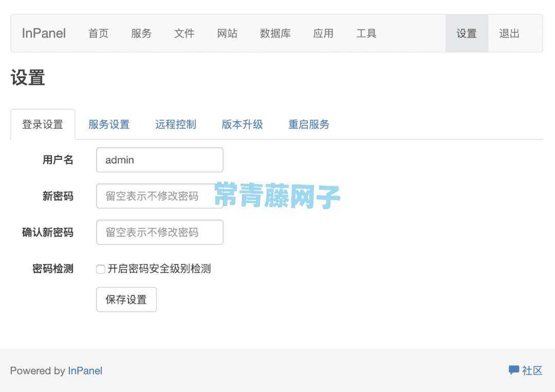Open the 服务 menu item
The width and height of the screenshot is (555, 392).
coord(141,33)
